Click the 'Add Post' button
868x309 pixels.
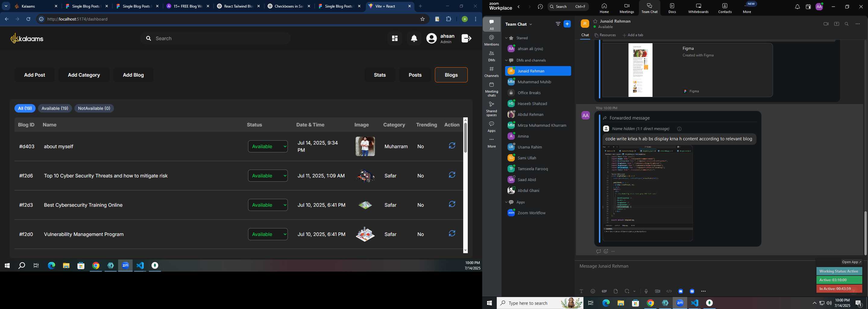pos(35,75)
